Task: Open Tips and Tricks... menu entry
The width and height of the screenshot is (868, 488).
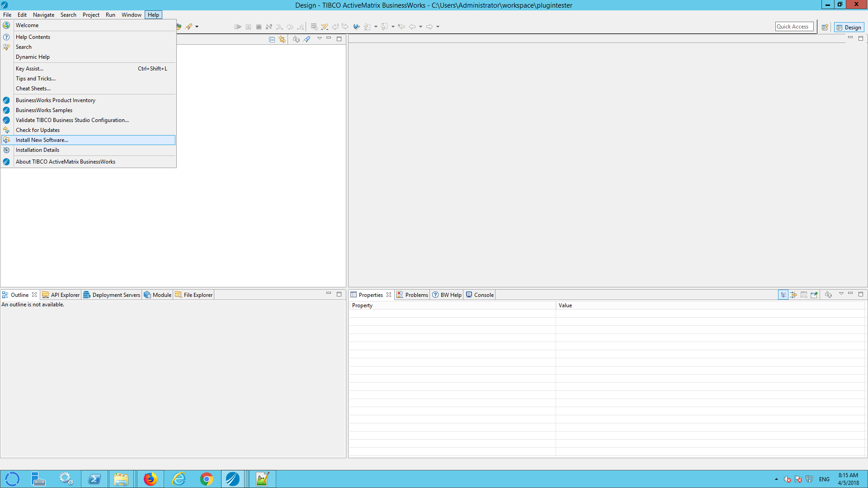Action: 89,79
